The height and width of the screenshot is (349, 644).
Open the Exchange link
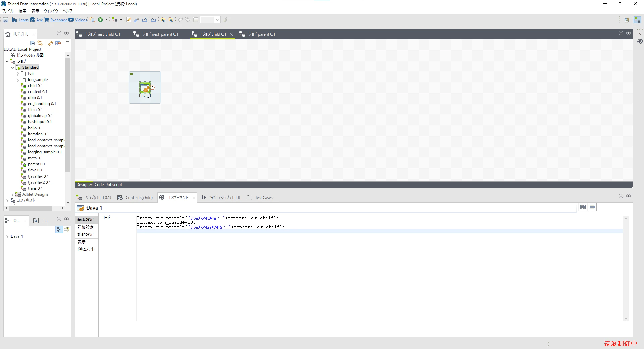click(59, 20)
